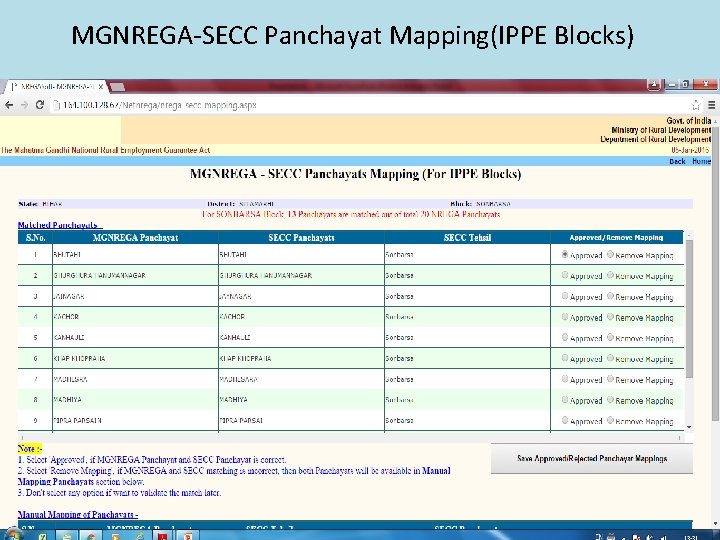This screenshot has width=720, height=540.
Task: Select Approved for row 1 BELTAHI
Action: click(565, 254)
